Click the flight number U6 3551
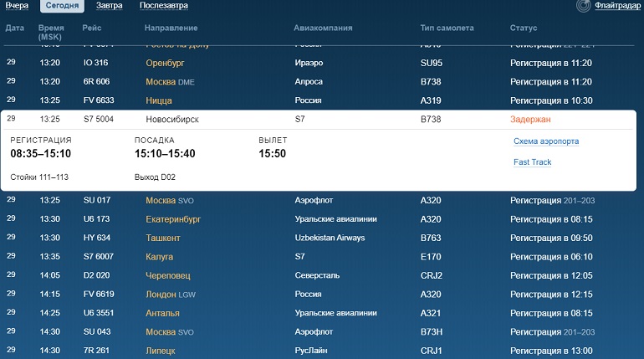 click(x=99, y=313)
